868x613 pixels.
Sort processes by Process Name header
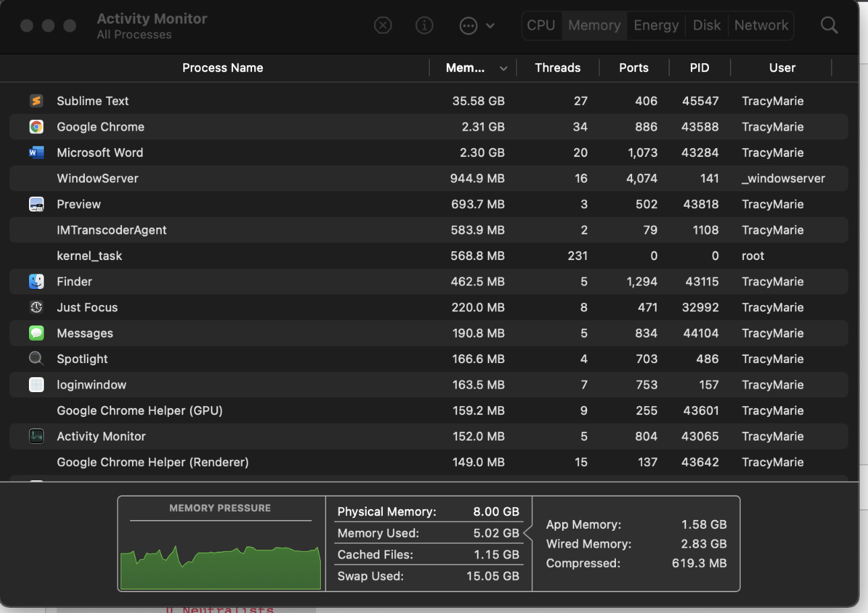tap(222, 68)
